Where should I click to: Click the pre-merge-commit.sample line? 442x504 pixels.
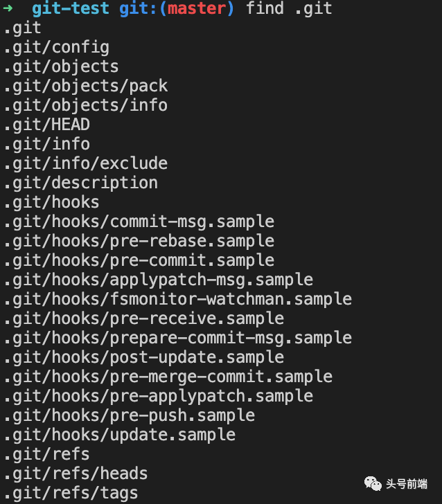coord(168,377)
